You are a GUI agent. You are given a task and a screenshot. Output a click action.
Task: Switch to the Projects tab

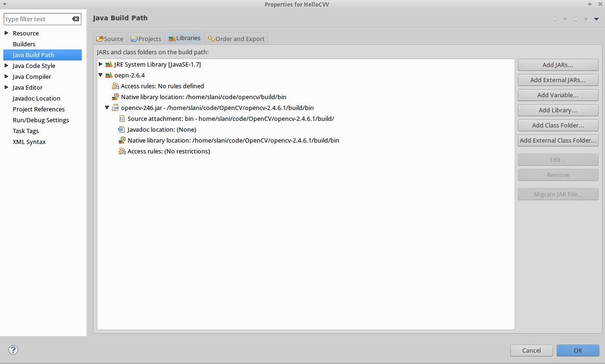click(146, 39)
